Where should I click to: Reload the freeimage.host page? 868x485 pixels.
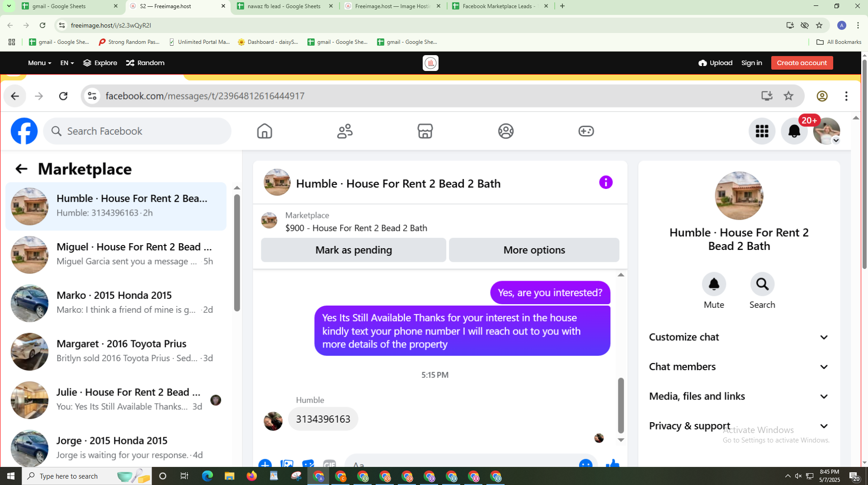[x=42, y=25]
